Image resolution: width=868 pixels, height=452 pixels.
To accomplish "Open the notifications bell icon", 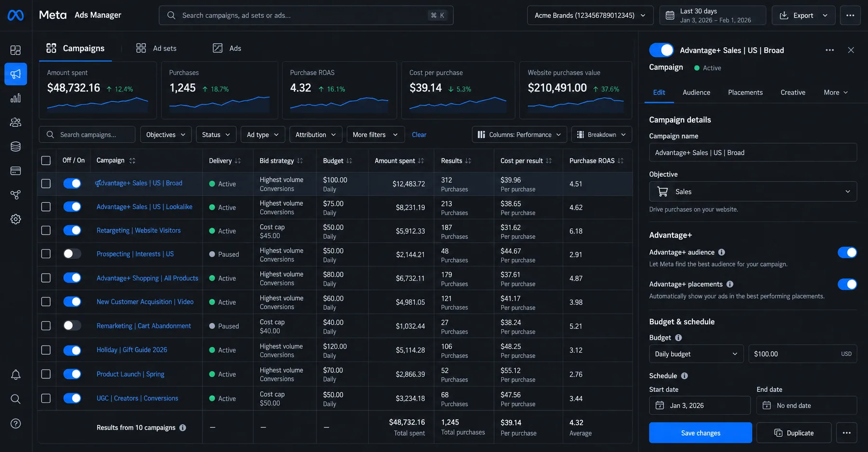I will 15,375.
